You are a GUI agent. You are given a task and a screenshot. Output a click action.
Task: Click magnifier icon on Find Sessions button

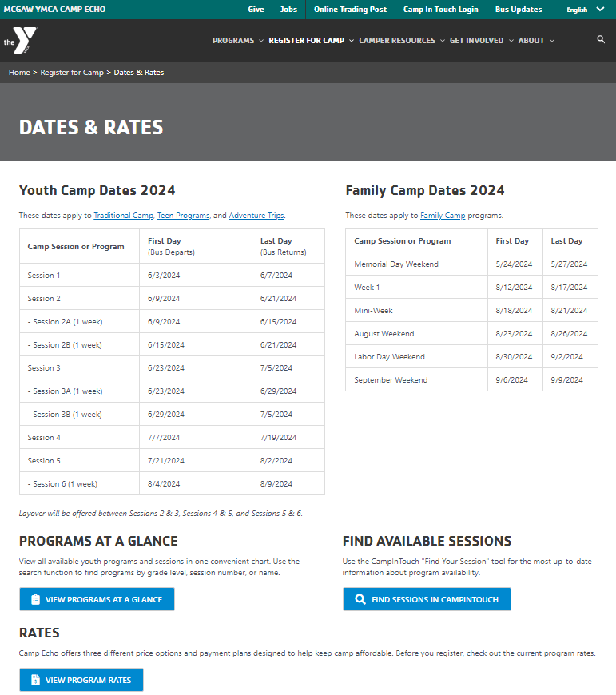[x=360, y=599]
